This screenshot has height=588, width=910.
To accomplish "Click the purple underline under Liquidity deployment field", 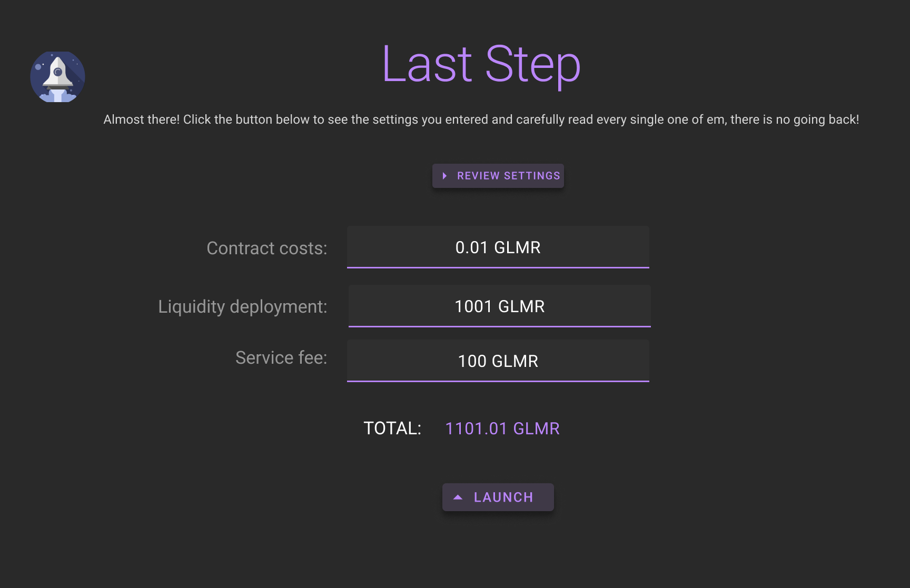I will click(500, 326).
